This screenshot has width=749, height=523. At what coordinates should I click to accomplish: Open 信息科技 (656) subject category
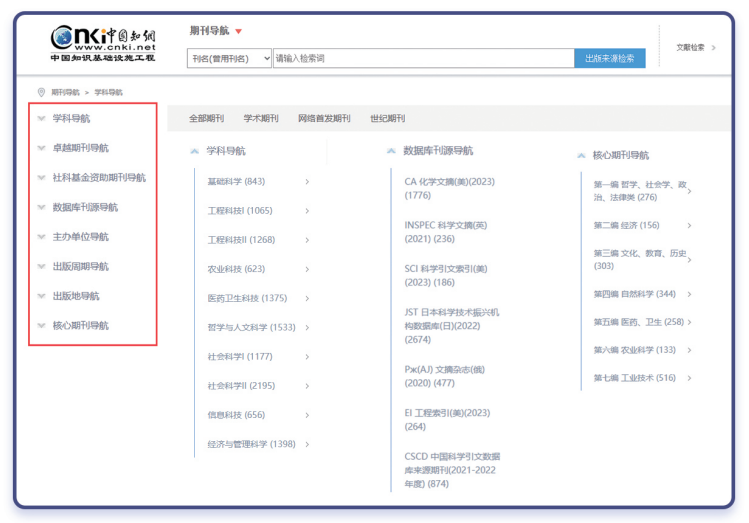tap(236, 415)
